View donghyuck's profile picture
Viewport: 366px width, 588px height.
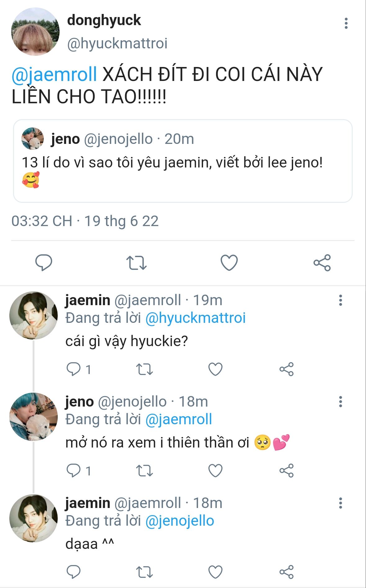click(35, 32)
